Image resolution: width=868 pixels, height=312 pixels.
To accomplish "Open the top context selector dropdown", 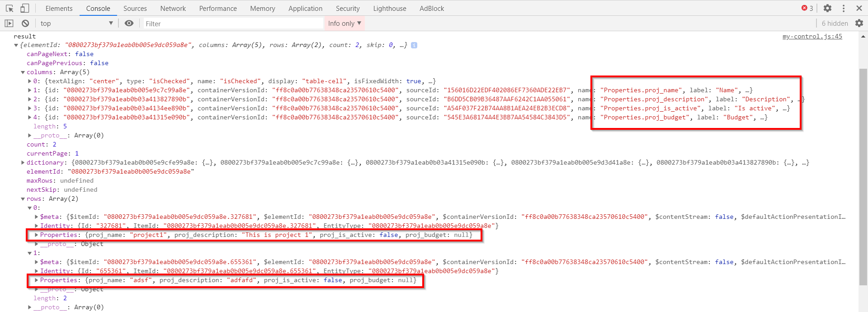I will tap(76, 24).
